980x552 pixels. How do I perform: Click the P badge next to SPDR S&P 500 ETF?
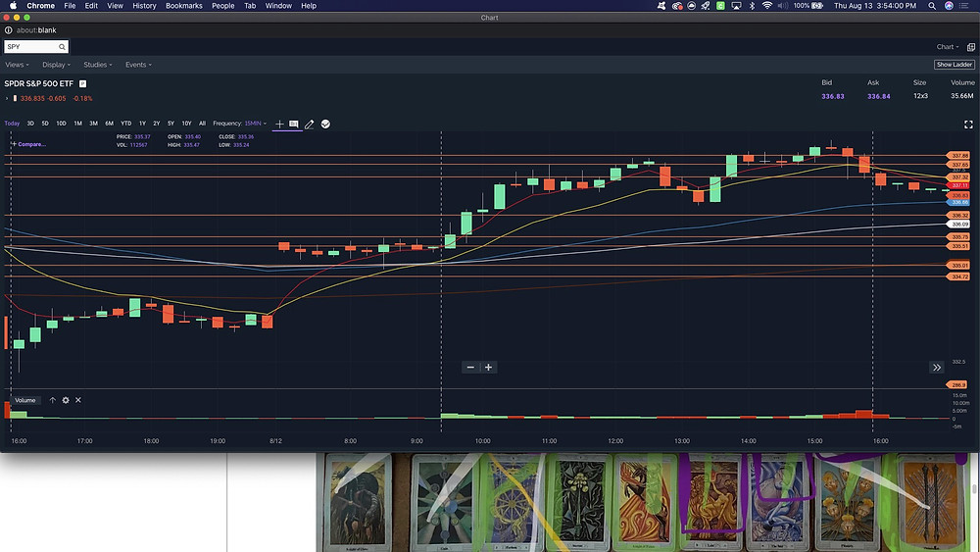click(x=82, y=83)
